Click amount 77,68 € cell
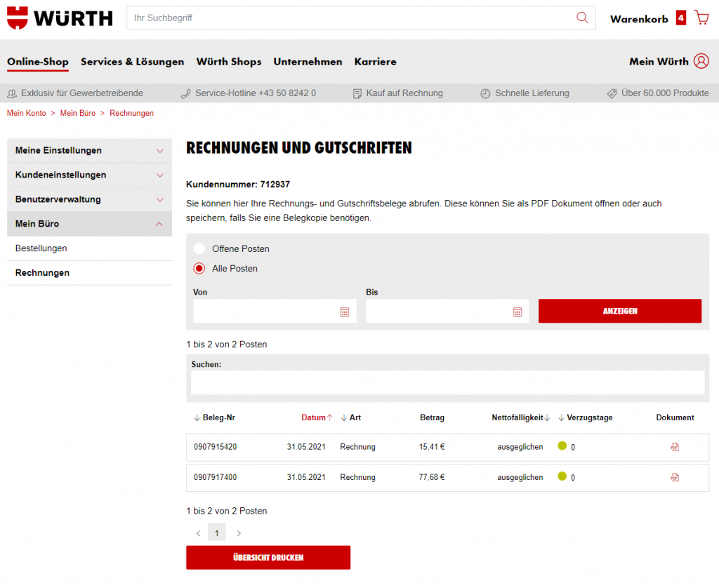The image size is (719, 588). [x=432, y=477]
